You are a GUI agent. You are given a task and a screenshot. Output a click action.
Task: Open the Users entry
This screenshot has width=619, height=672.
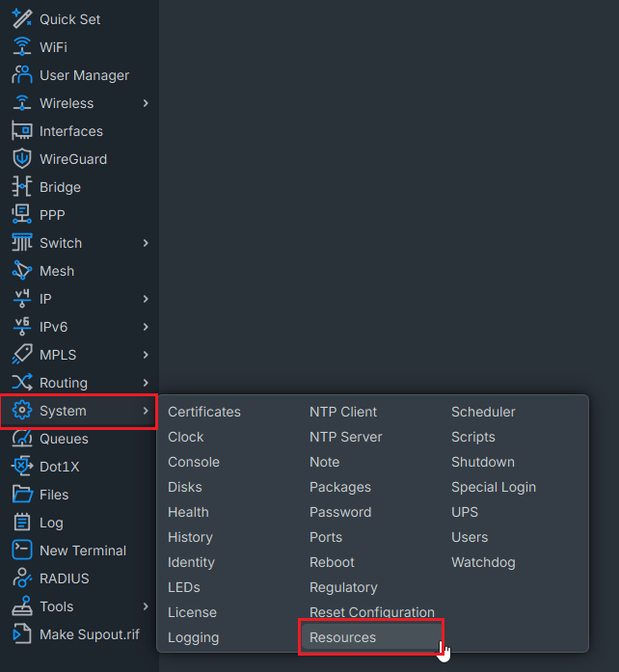470,537
